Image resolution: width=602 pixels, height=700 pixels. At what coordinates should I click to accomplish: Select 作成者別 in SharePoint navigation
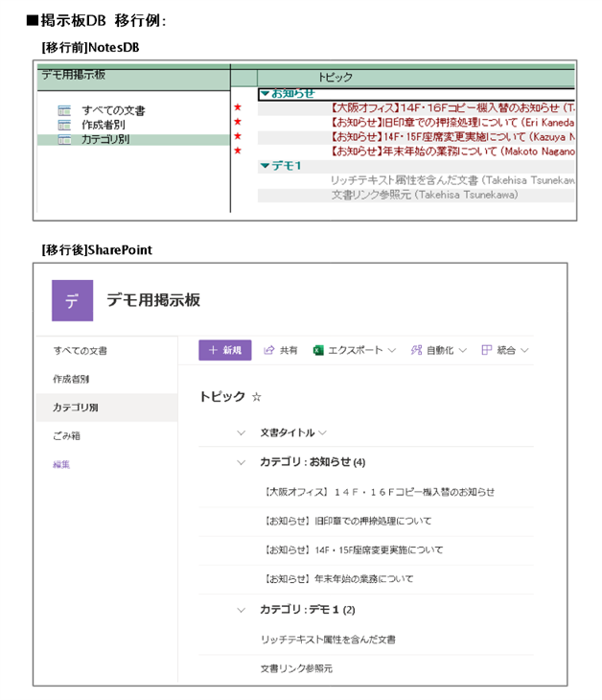(71, 380)
